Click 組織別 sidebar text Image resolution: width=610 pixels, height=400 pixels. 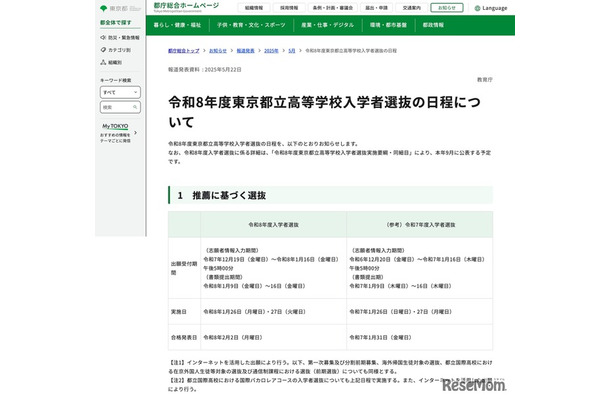pos(115,62)
